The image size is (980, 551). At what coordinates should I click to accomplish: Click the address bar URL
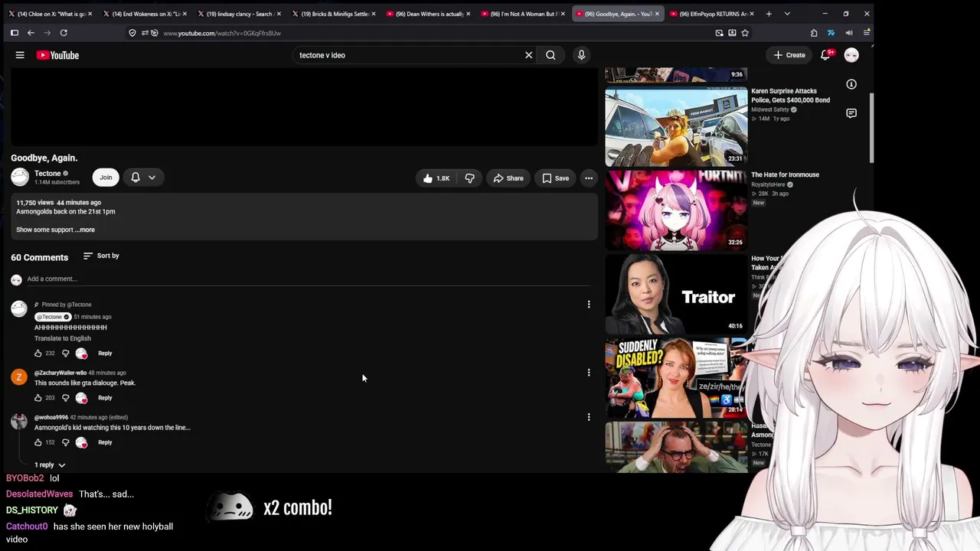click(222, 33)
